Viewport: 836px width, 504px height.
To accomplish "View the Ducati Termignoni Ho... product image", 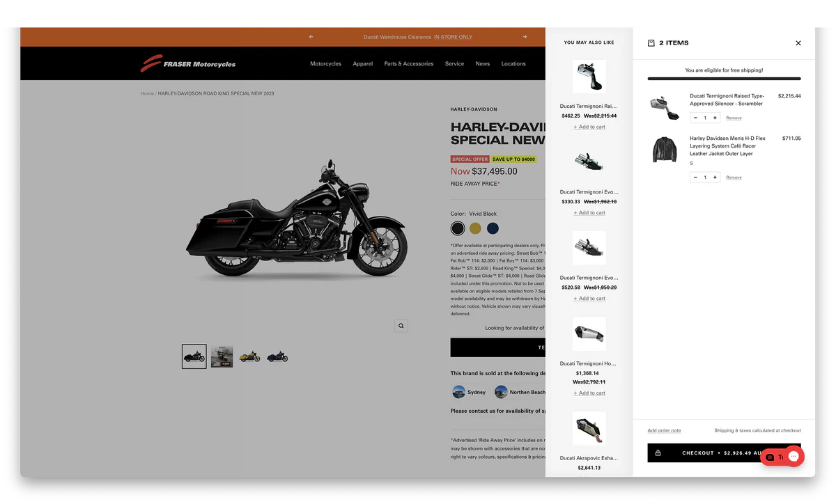I will (x=589, y=333).
